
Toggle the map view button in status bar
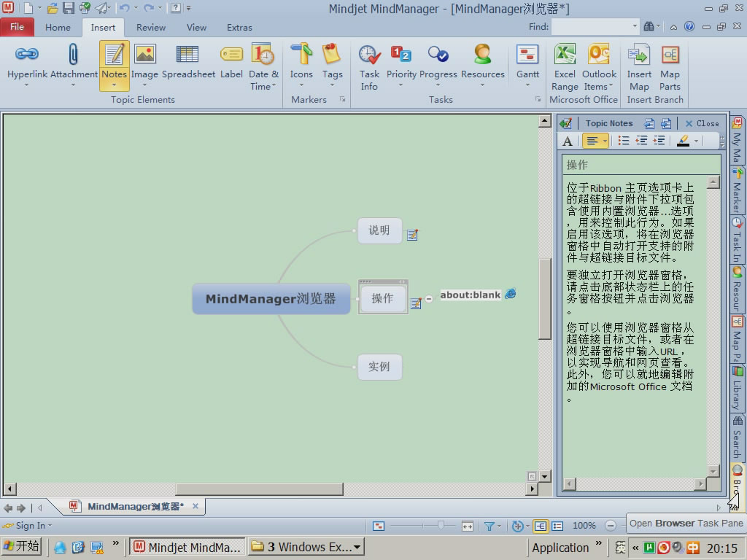[x=541, y=526]
